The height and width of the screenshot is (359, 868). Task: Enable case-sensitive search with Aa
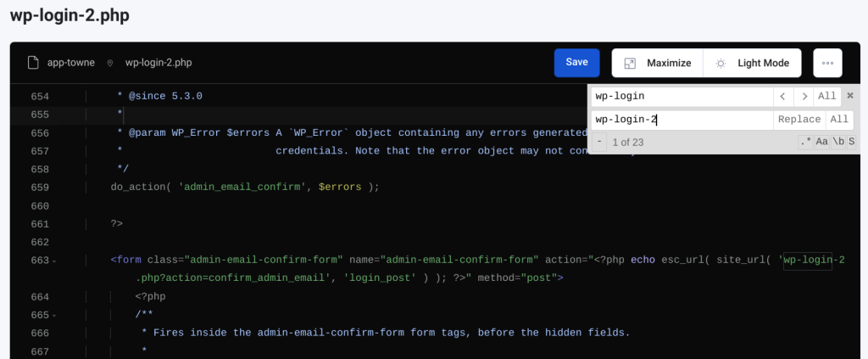(x=822, y=142)
